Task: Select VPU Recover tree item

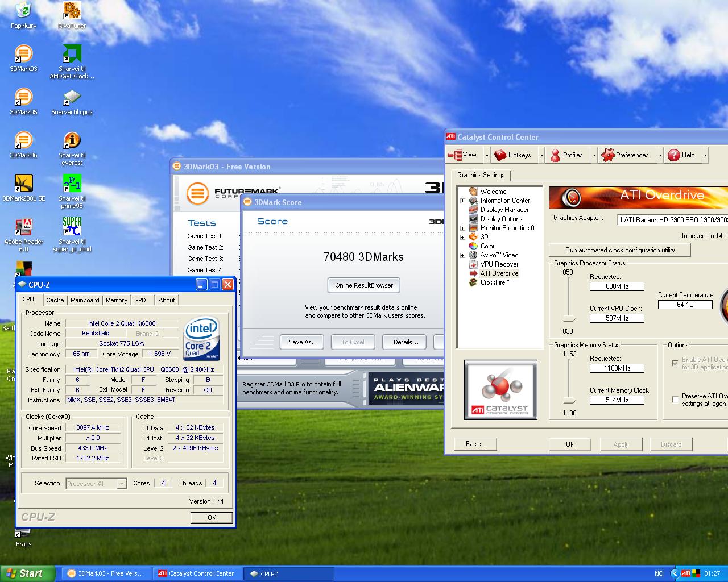Action: [499, 264]
